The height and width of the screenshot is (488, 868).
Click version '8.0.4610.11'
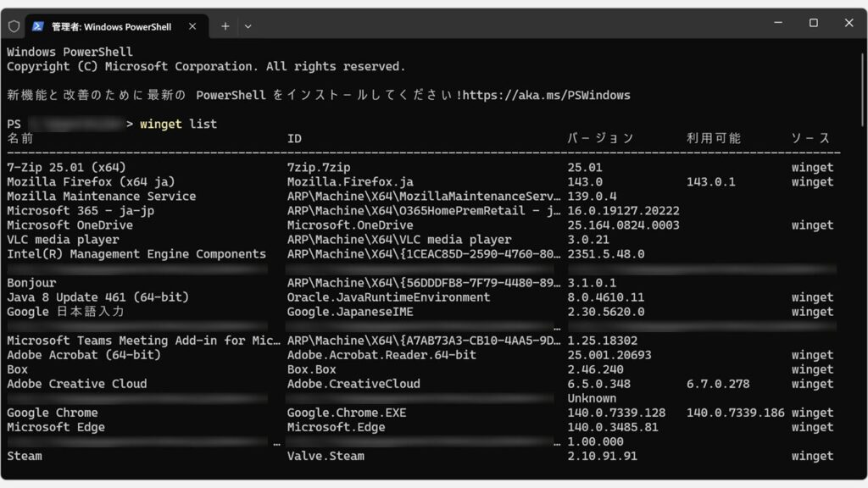coord(605,297)
